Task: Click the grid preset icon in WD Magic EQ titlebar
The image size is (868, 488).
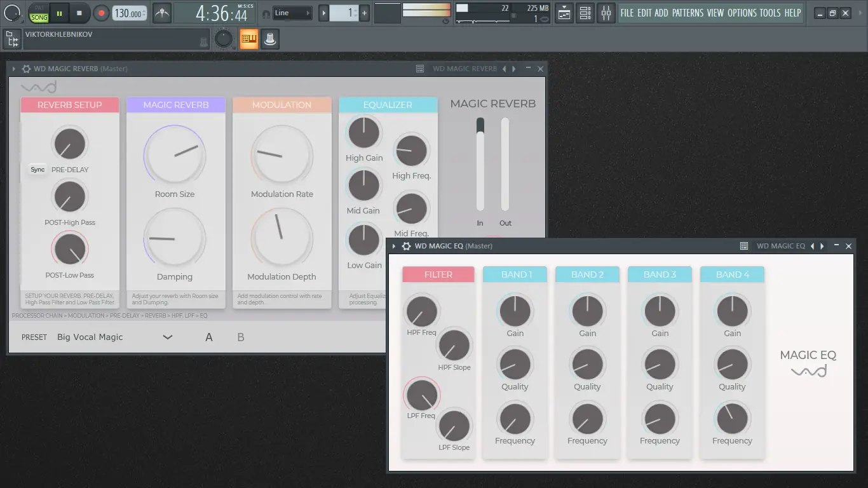Action: click(744, 246)
